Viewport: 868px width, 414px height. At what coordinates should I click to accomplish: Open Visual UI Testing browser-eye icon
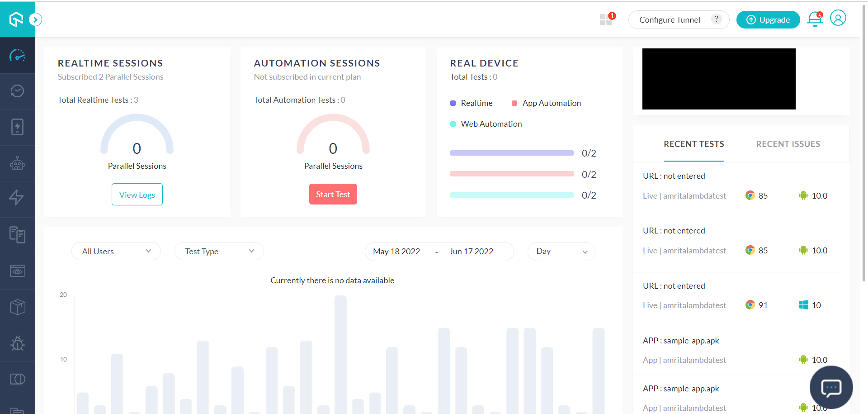click(x=18, y=271)
